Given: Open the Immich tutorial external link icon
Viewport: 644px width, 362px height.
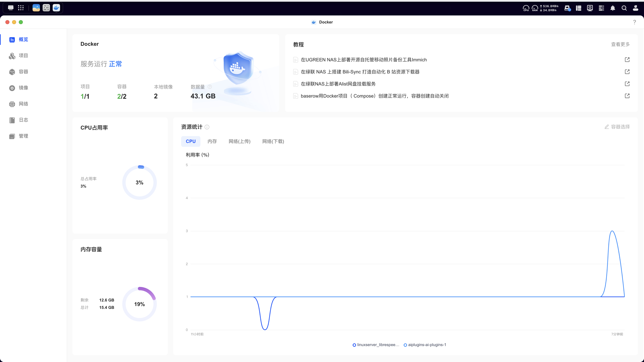Looking at the screenshot, I should pyautogui.click(x=627, y=60).
